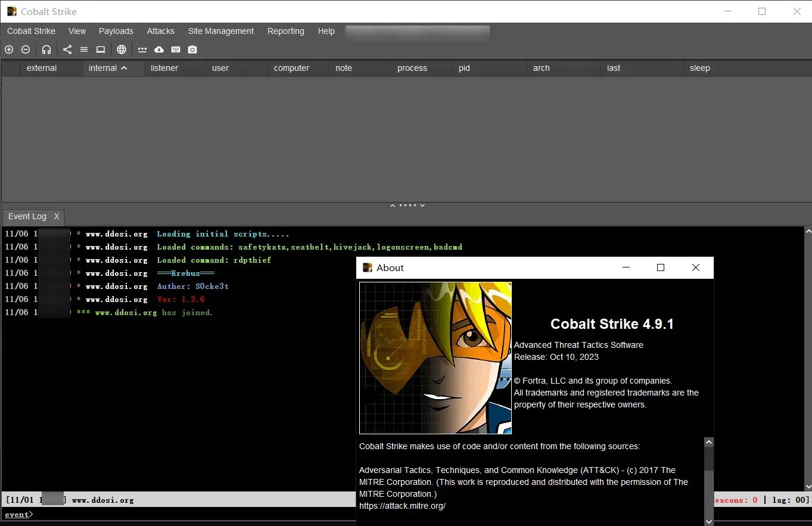The width and height of the screenshot is (812, 526).
Task: Click 'Advanced Threat Tactics Software' text
Action: coord(578,345)
